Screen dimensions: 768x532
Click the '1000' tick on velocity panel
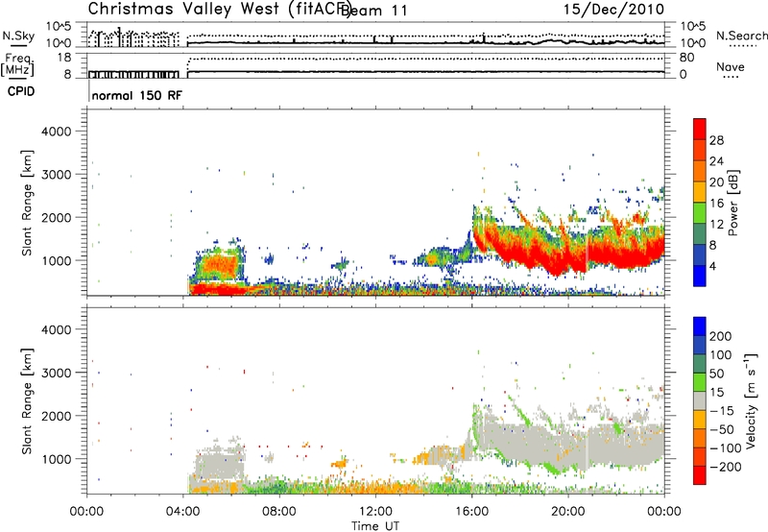pyautogui.click(x=56, y=459)
